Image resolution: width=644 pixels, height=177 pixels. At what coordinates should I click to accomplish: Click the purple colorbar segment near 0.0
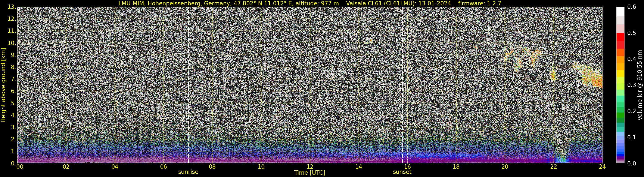point(620,157)
